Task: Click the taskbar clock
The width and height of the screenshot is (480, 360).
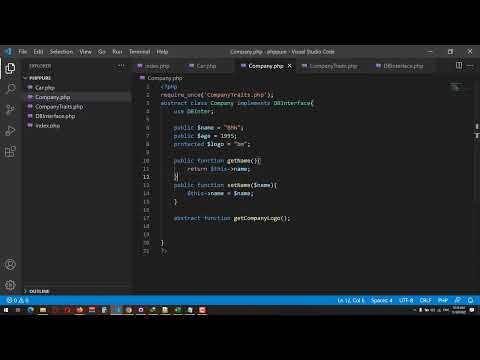Action: pyautogui.click(x=459, y=310)
